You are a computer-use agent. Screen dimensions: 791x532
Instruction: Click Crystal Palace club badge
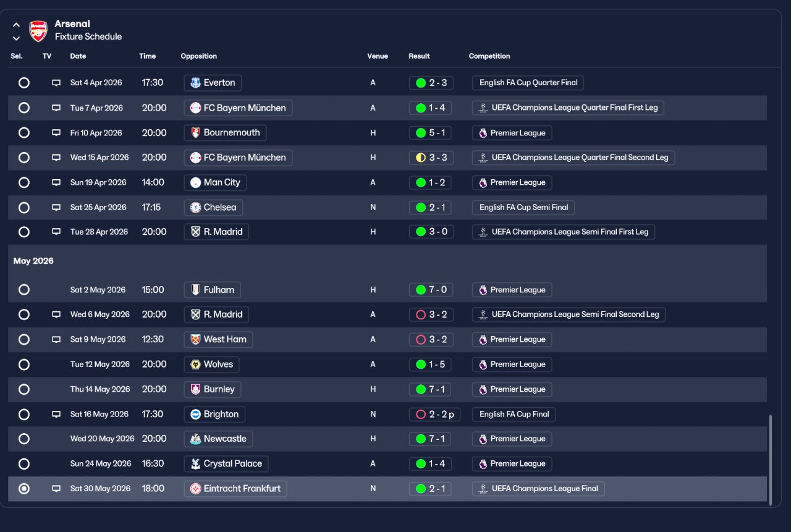pyautogui.click(x=196, y=463)
